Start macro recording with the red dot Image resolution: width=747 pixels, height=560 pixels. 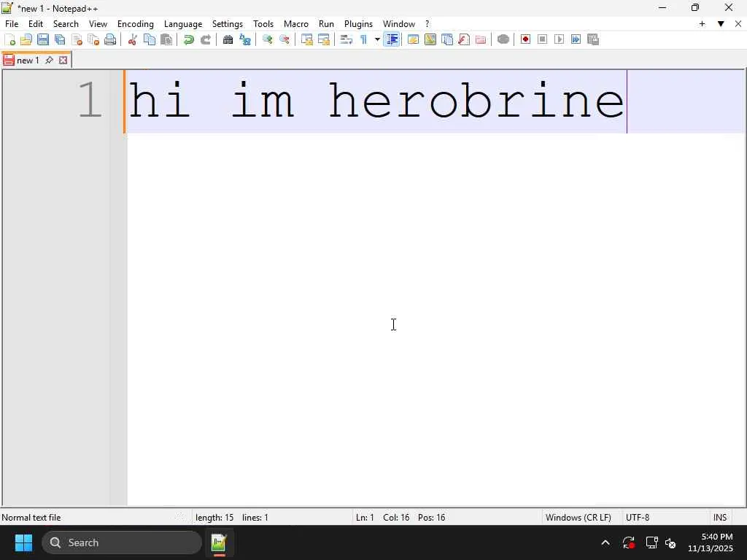525,39
